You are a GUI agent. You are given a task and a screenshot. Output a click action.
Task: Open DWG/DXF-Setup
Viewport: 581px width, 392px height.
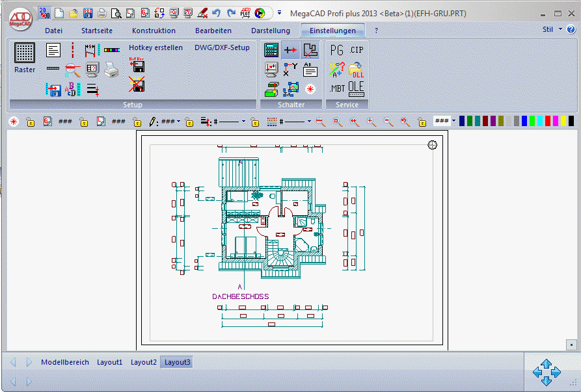pos(222,47)
